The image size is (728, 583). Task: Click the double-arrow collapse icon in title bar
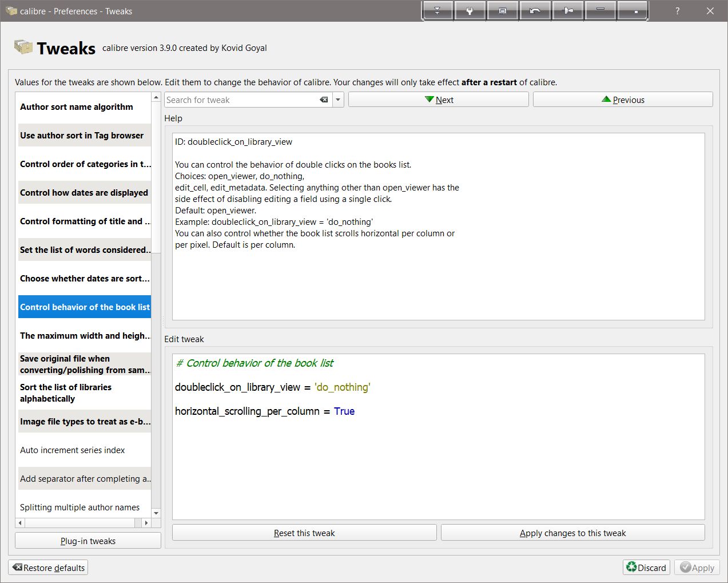[x=437, y=11]
